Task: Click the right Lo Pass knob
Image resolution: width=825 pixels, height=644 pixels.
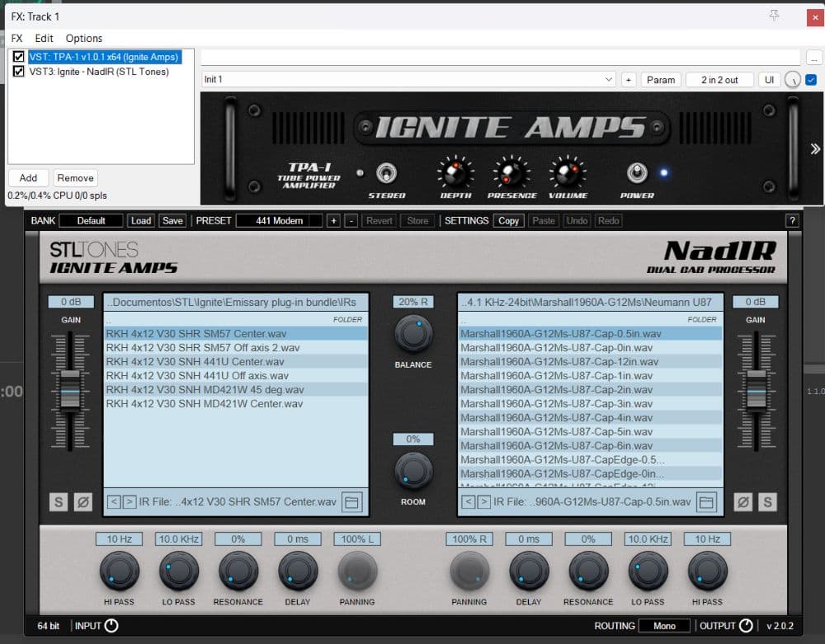Action: point(648,571)
